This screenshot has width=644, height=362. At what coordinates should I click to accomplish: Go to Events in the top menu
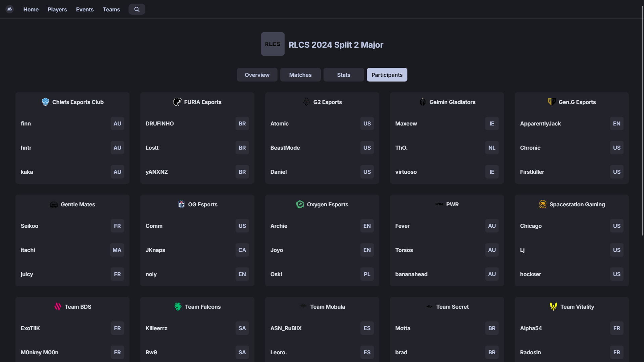click(x=85, y=9)
